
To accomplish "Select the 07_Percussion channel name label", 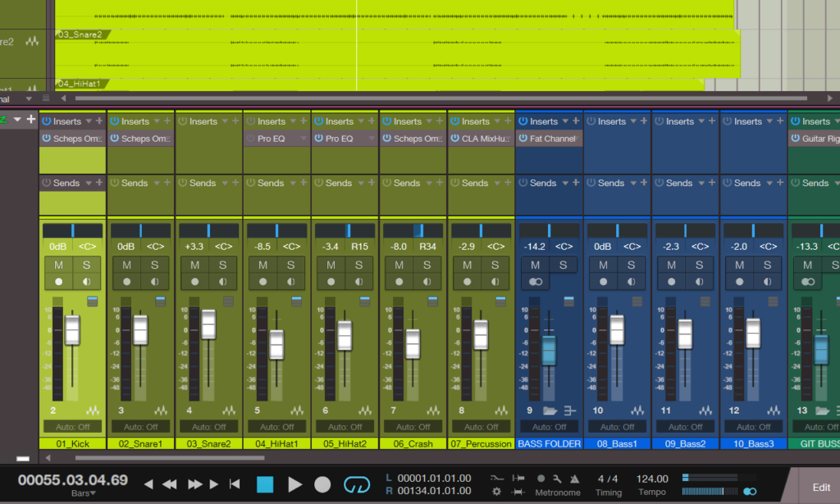I will click(x=481, y=443).
